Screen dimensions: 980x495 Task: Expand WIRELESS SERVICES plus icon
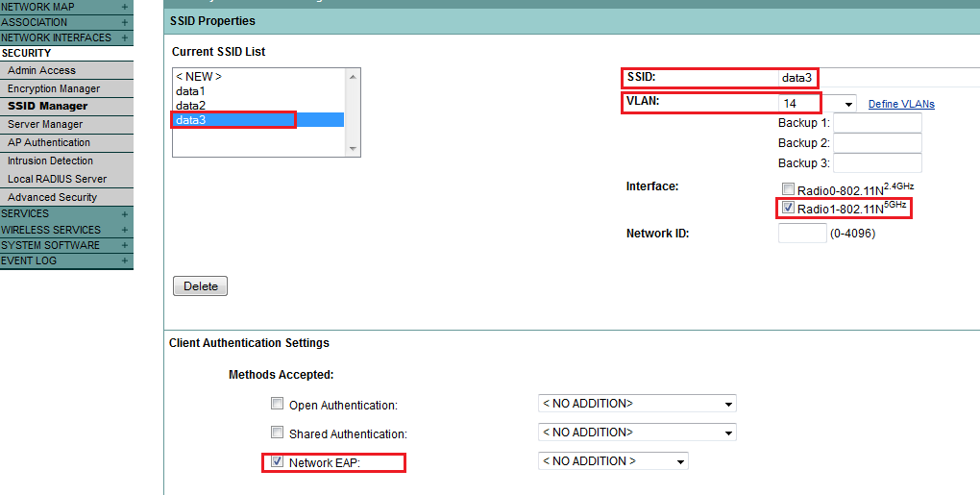(125, 230)
